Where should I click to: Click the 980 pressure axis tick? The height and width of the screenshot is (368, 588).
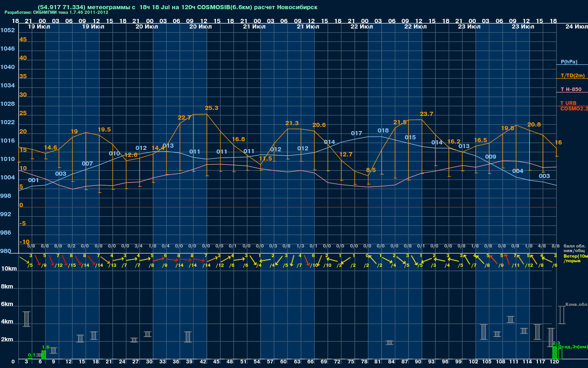click(x=6, y=251)
